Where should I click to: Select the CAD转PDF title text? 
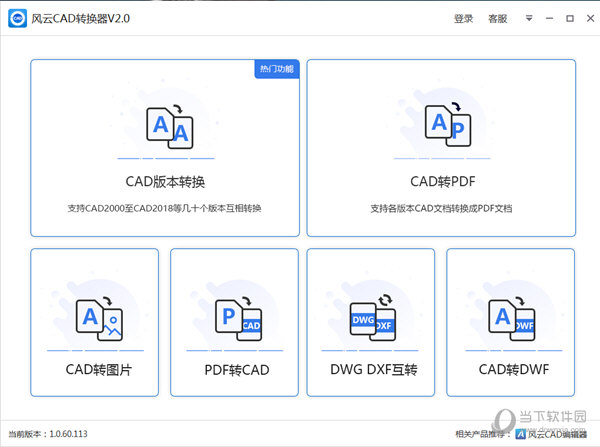[x=443, y=181]
